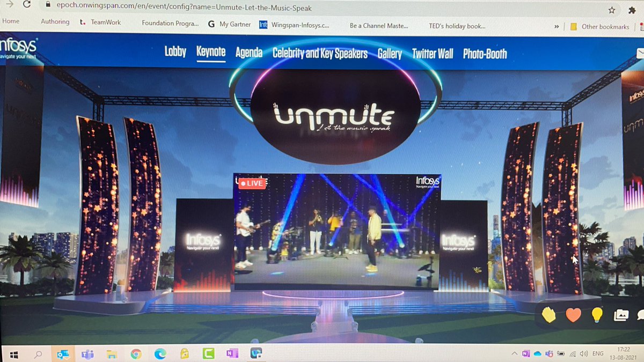
Task: Show hidden system tray icons
Action: (x=515, y=353)
